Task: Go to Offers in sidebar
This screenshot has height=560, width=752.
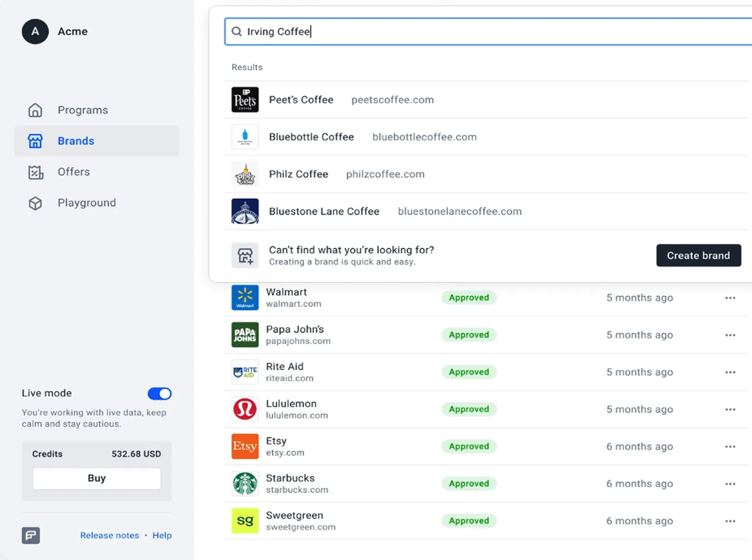Action: coord(97,172)
